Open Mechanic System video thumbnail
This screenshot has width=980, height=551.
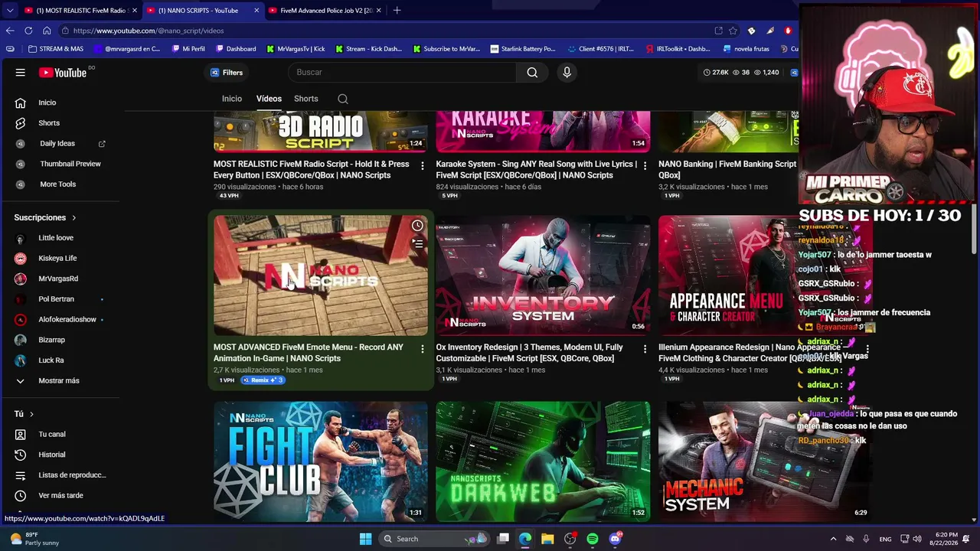coord(765,461)
